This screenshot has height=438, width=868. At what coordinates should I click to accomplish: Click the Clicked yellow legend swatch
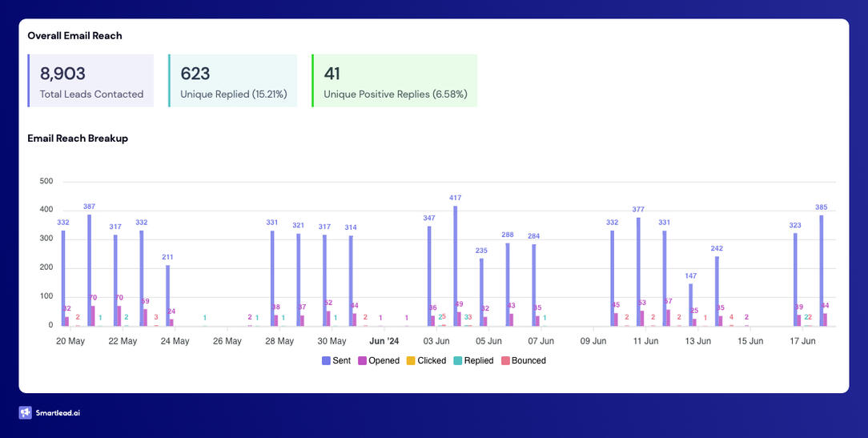coord(412,361)
